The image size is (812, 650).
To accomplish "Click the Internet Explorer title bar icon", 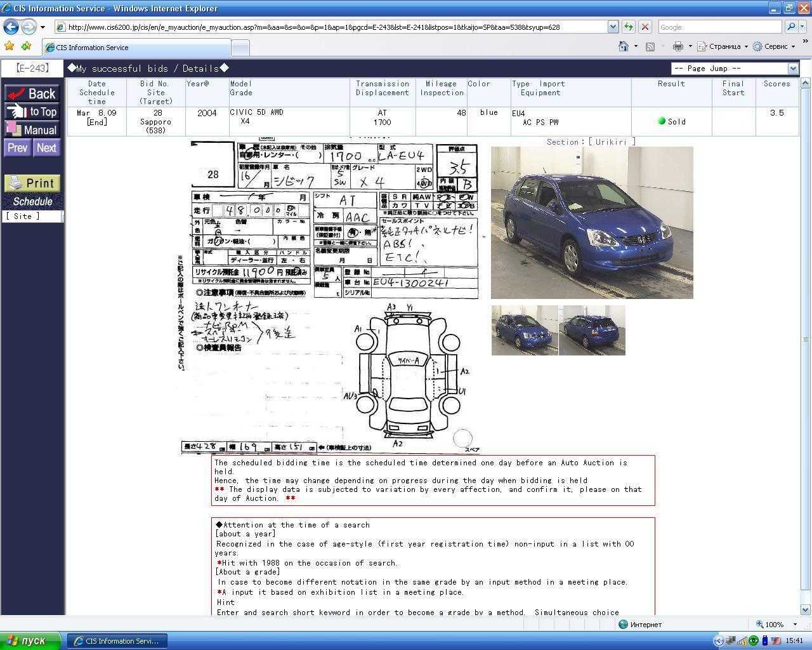I will pos(6,8).
